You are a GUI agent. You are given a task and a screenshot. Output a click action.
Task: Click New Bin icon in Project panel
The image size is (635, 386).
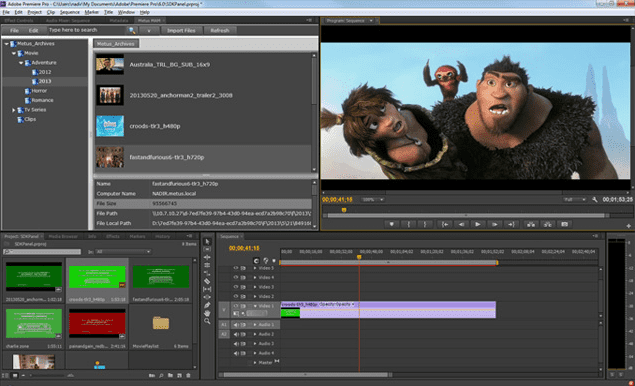pyautogui.click(x=170, y=375)
